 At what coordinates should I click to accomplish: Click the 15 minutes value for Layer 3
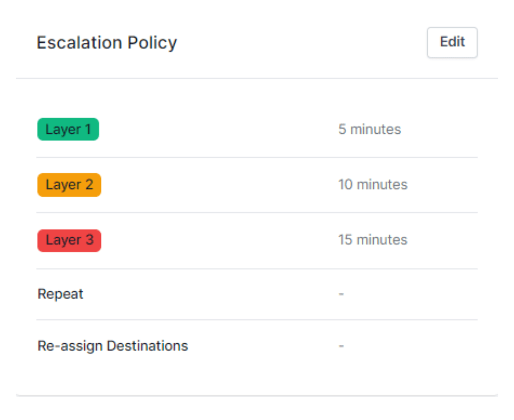pyautogui.click(x=373, y=240)
